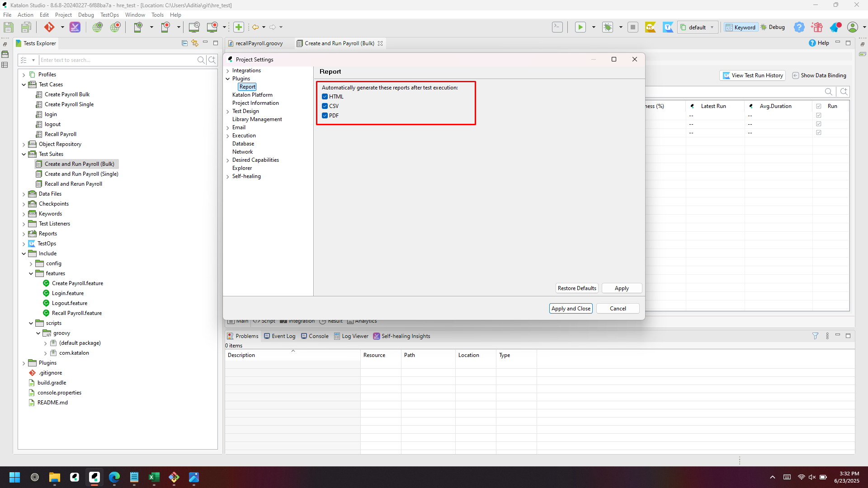Screen dimensions: 868x488
Task: Click the Save All toolbar icon
Action: click(x=26, y=27)
